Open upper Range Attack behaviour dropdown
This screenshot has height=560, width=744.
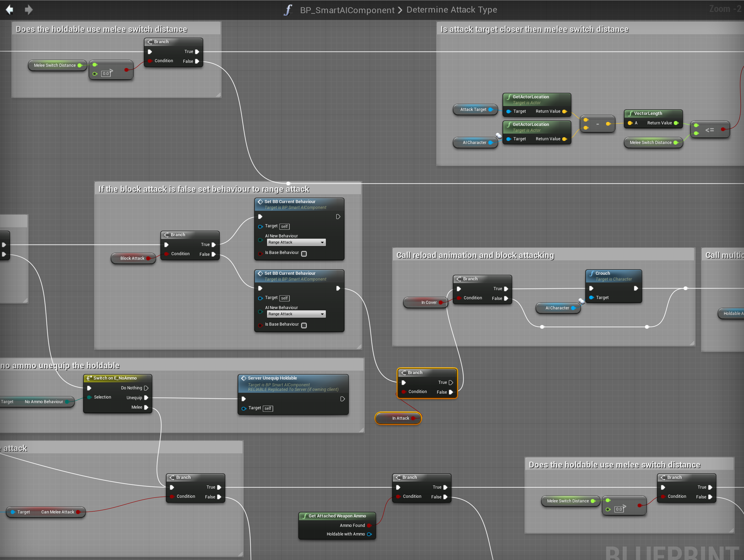(296, 242)
